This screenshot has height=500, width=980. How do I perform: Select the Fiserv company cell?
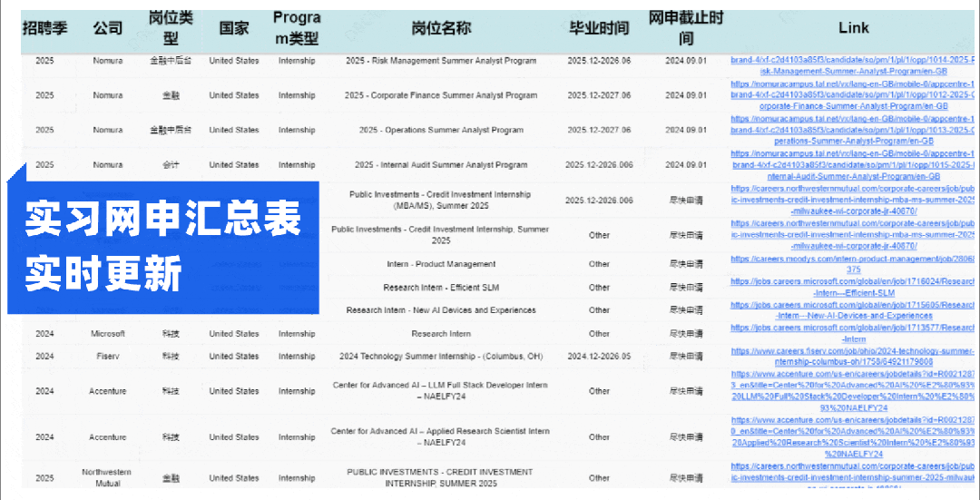point(107,357)
